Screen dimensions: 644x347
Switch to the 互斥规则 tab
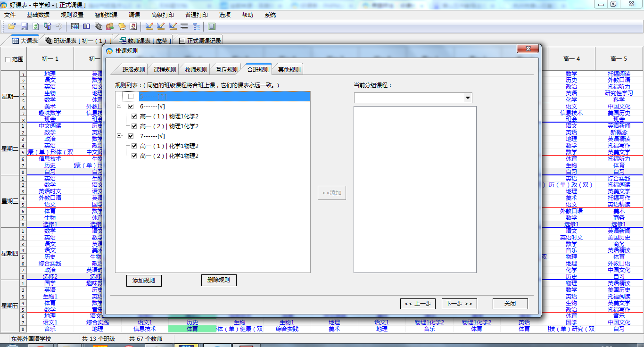[x=227, y=69]
